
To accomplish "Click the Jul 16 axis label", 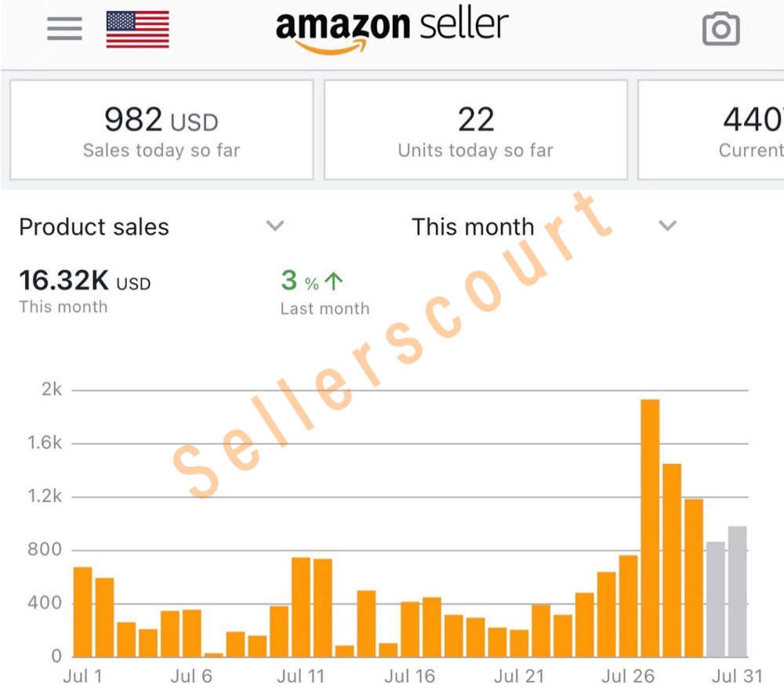I will pos(410,676).
